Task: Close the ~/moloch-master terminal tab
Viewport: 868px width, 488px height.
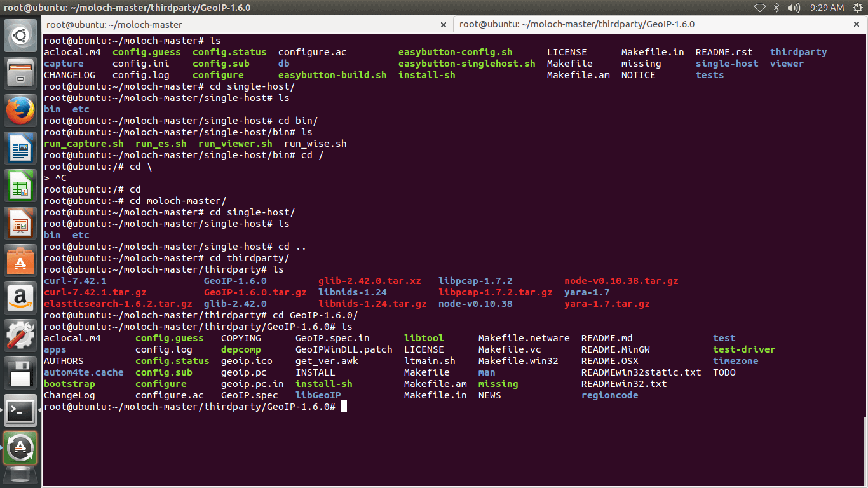Action: tap(444, 25)
